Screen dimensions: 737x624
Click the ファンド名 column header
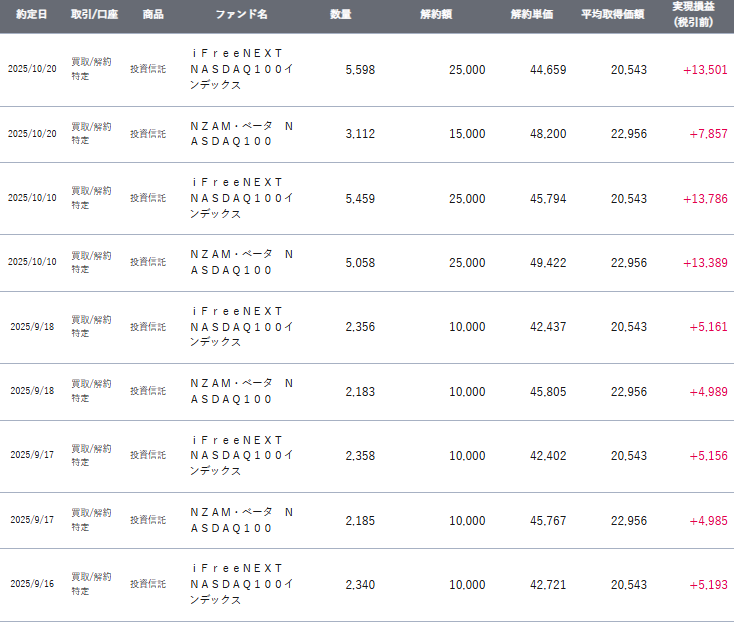pos(241,15)
